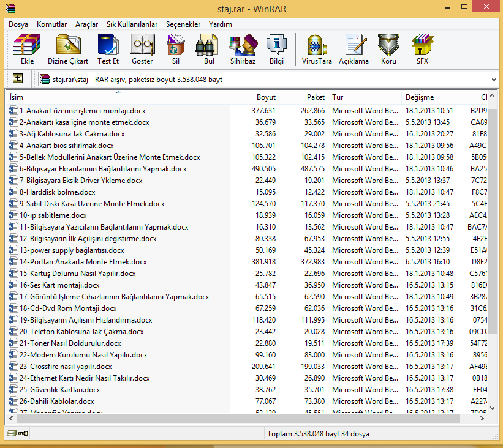Click Word icon of 26-Dahili Kablolar.docx

[13, 401]
